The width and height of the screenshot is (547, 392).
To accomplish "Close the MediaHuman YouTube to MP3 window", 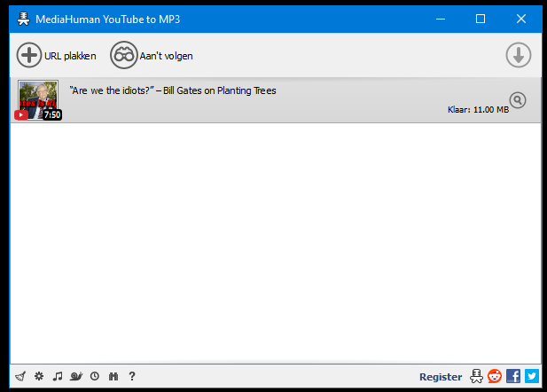I will [521, 19].
